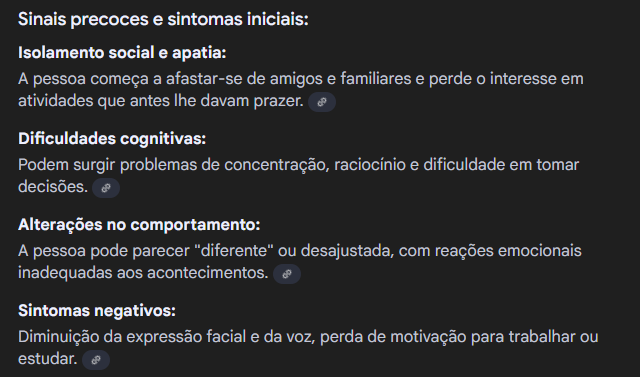Click the paragraph line starting "Diminuição da expressão facial"
Screen dimensions: 640x377
[x=308, y=337]
